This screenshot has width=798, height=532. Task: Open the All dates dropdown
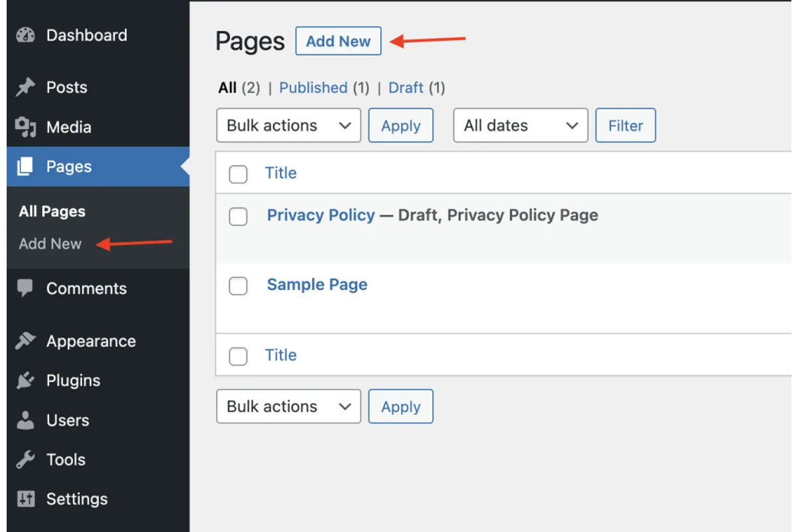click(521, 126)
